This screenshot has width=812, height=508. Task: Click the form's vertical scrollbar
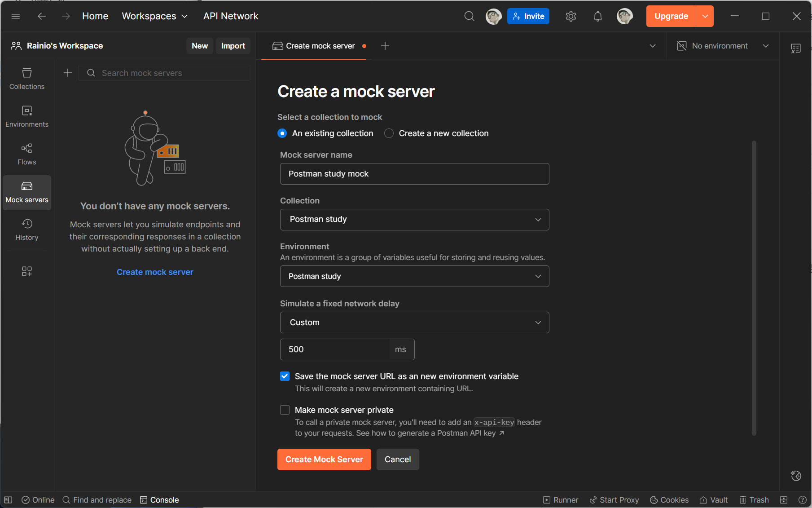754,287
